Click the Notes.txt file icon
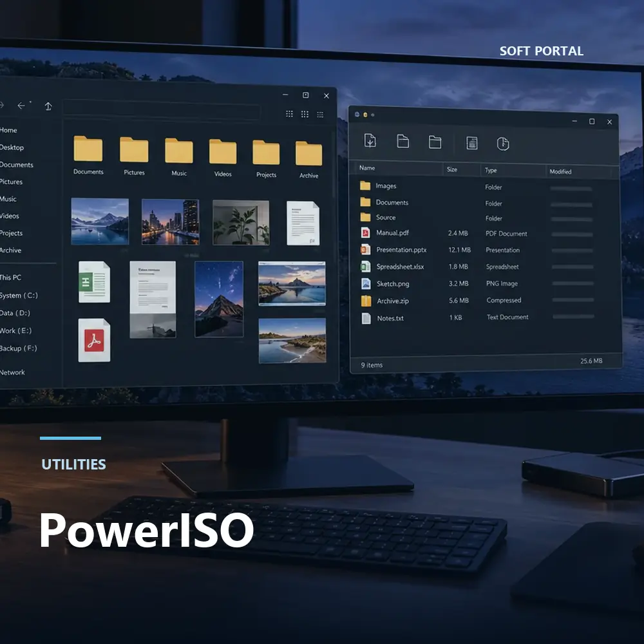 point(366,318)
